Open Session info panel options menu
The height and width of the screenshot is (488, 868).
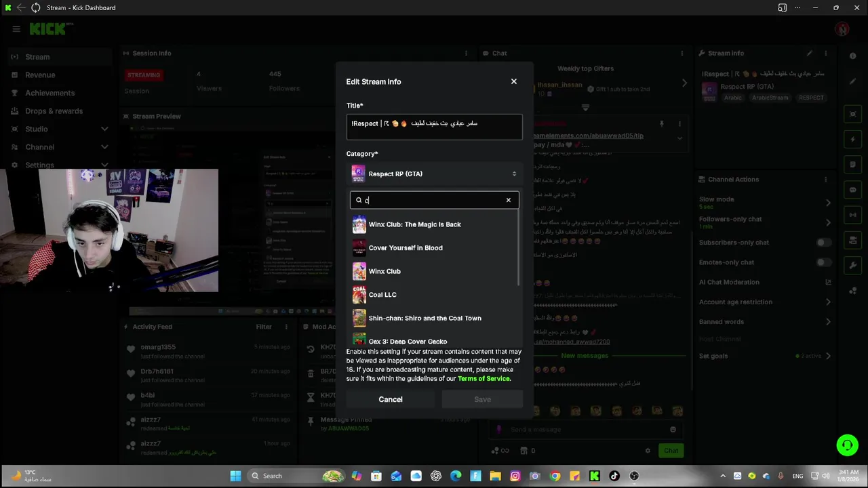466,53
